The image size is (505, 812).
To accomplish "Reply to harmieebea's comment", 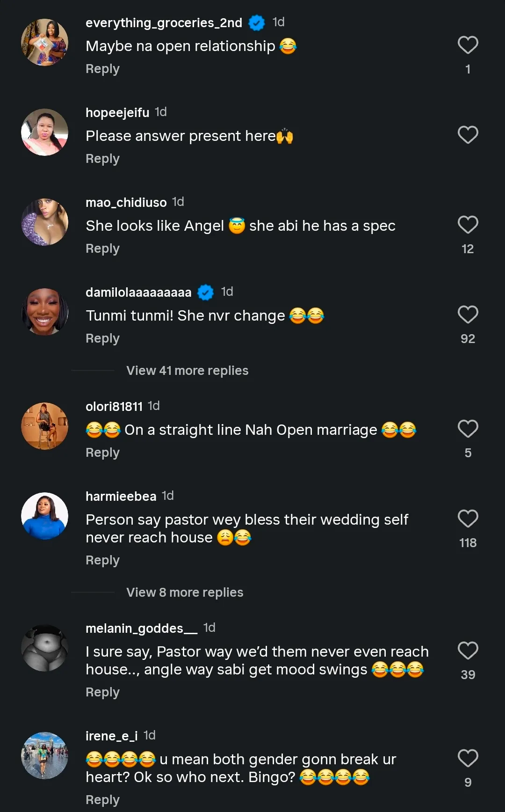I will [x=102, y=560].
